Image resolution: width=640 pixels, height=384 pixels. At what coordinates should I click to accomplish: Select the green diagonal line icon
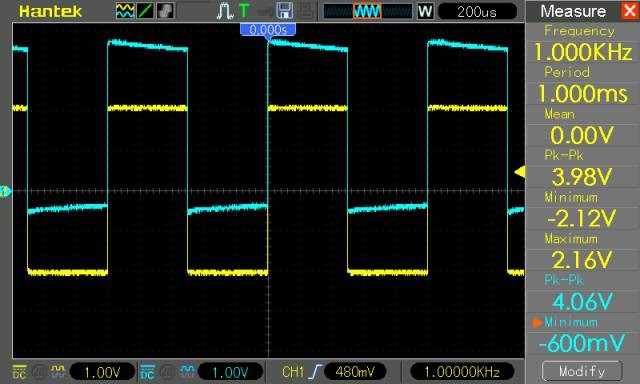pos(145,11)
